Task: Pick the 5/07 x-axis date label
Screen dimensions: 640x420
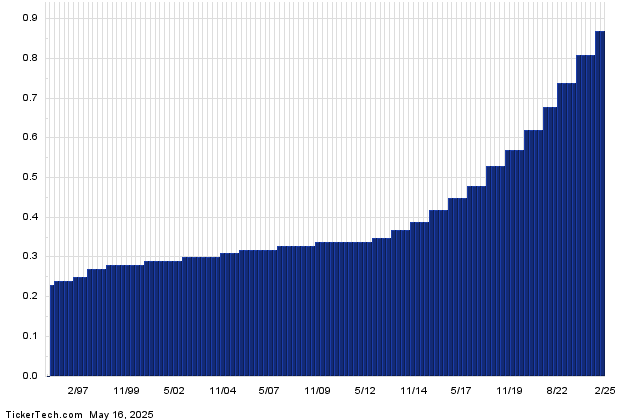Action: point(270,391)
